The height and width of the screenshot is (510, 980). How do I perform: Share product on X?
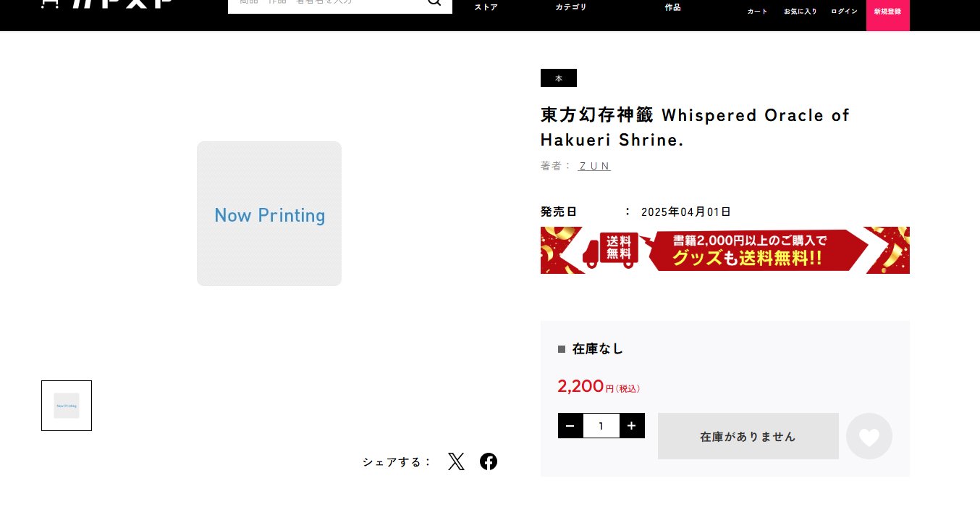coord(456,461)
